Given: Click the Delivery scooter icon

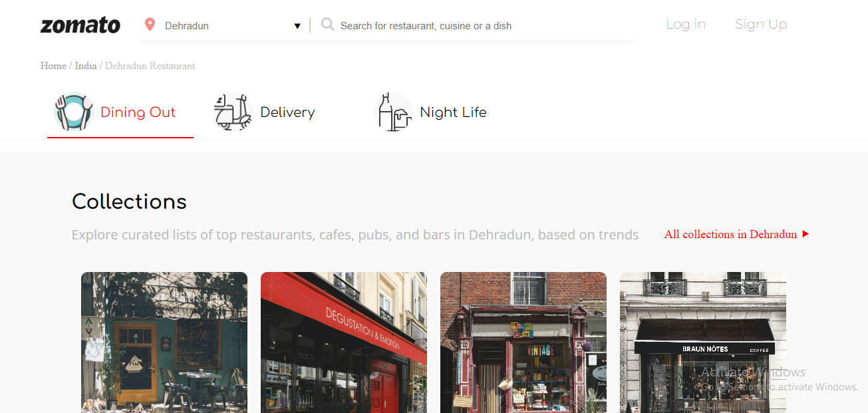Looking at the screenshot, I should pos(233,112).
